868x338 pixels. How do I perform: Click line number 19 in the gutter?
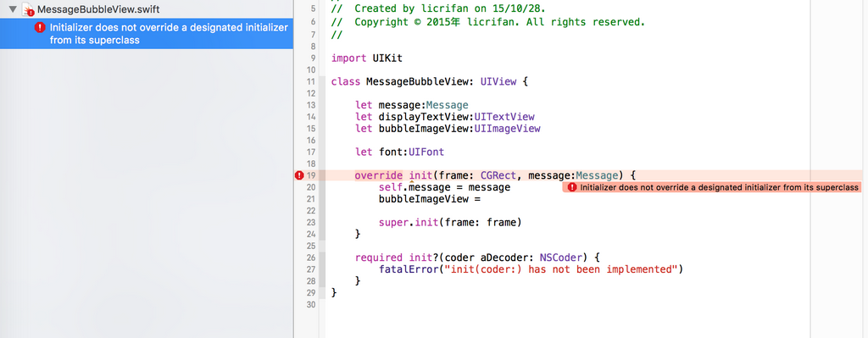click(310, 175)
